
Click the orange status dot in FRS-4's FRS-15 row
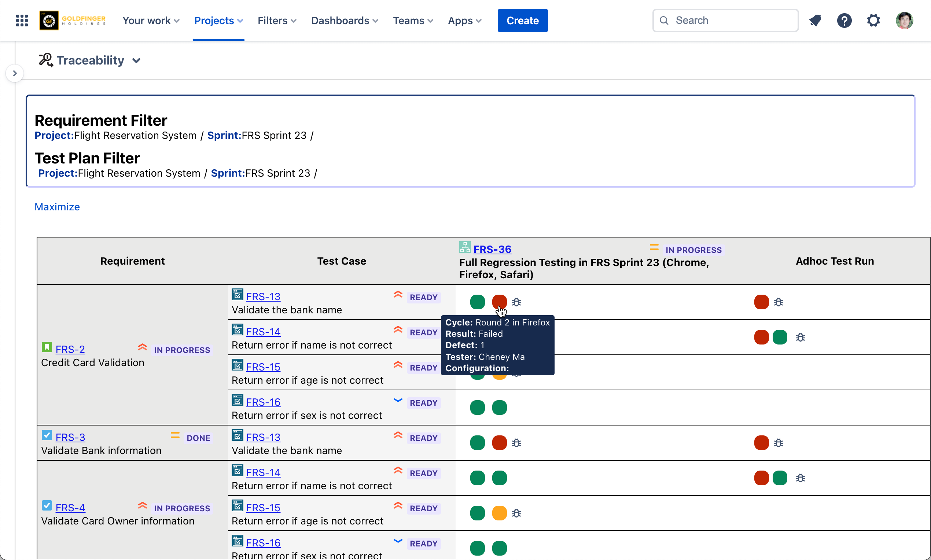click(x=499, y=513)
